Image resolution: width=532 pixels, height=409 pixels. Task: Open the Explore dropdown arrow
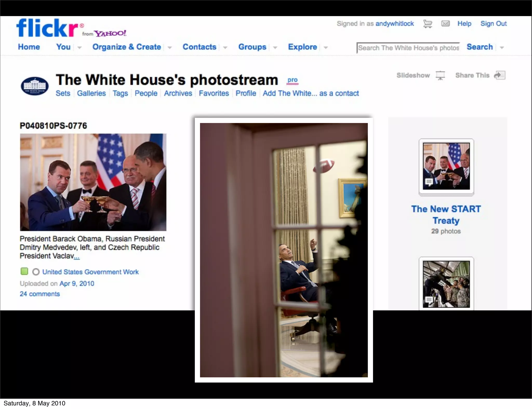coord(326,47)
